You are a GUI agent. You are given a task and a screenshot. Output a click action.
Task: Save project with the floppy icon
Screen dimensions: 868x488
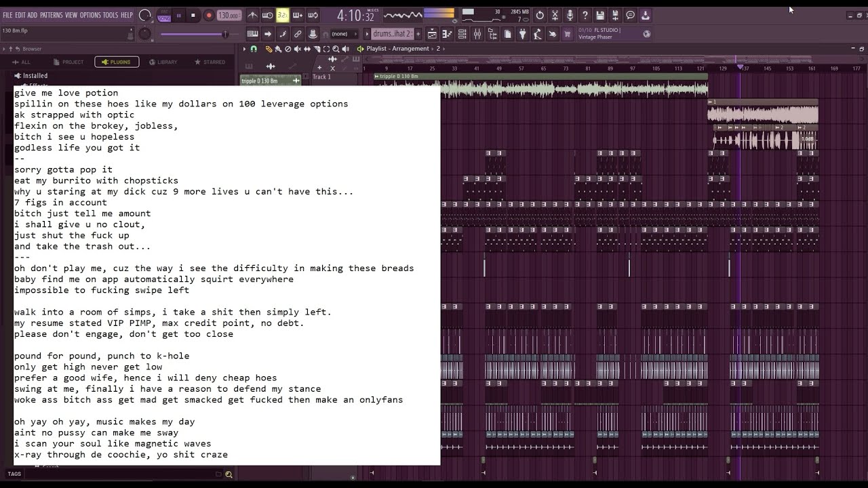(x=600, y=15)
